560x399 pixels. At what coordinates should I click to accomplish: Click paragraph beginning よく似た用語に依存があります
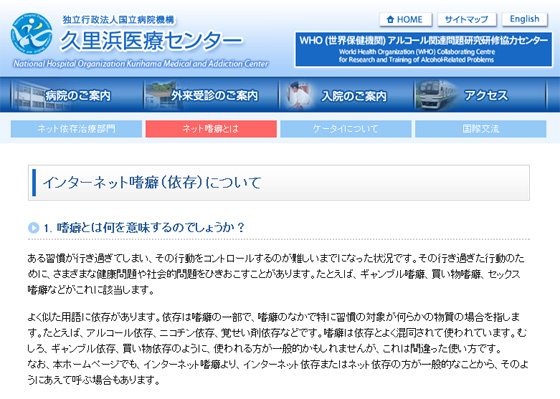point(277,333)
